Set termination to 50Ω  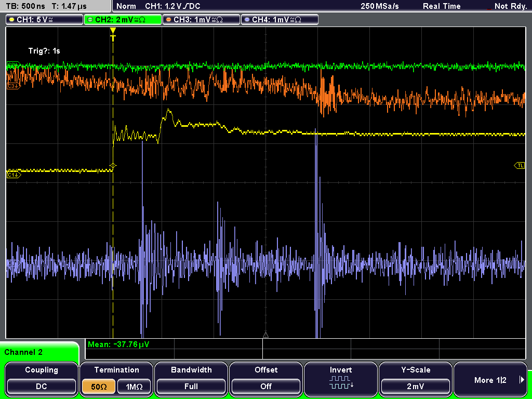pos(99,387)
